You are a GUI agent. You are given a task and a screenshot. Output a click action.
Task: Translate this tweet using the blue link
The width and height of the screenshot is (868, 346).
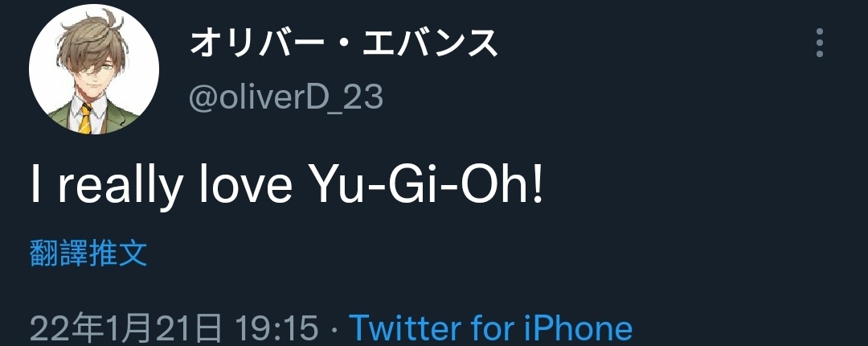[88, 254]
